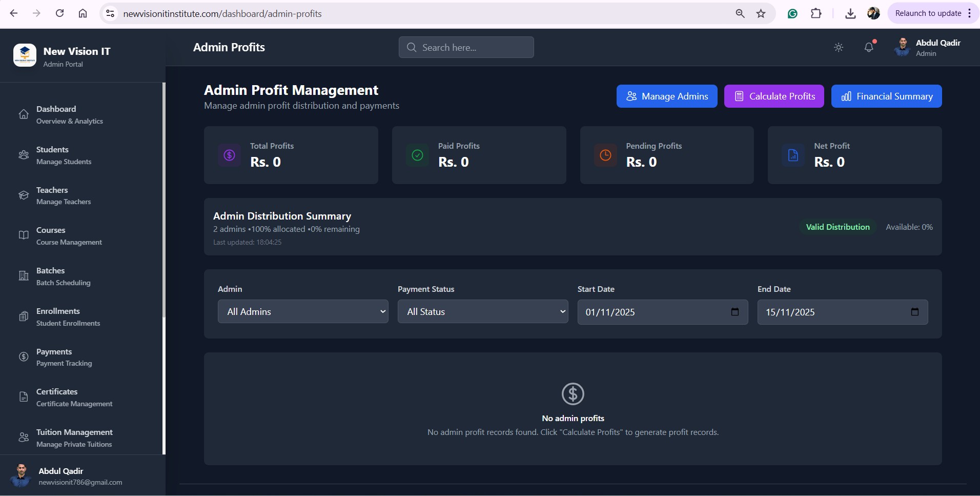The image size is (980, 496).
Task: Click the Grammarly extension icon
Action: coord(792,14)
